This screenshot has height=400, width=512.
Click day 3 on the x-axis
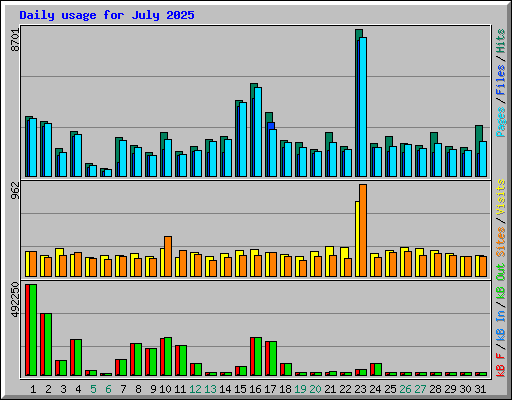(x=63, y=389)
